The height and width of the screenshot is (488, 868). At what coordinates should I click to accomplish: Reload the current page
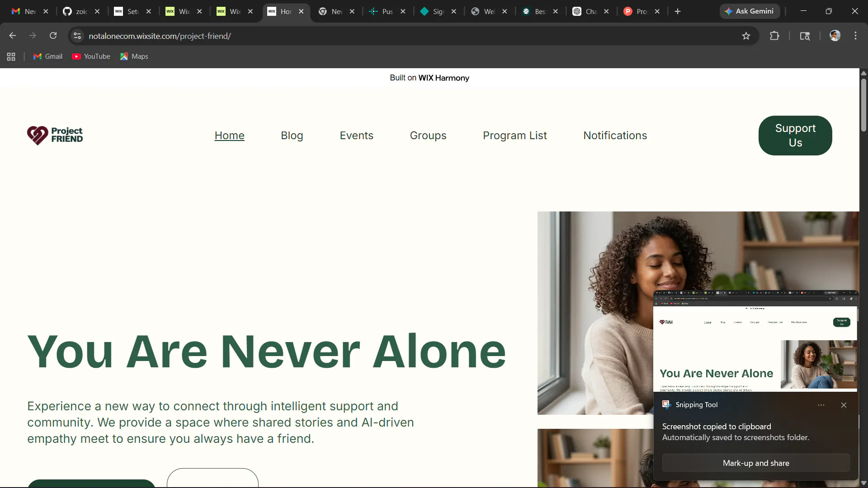coord(53,36)
